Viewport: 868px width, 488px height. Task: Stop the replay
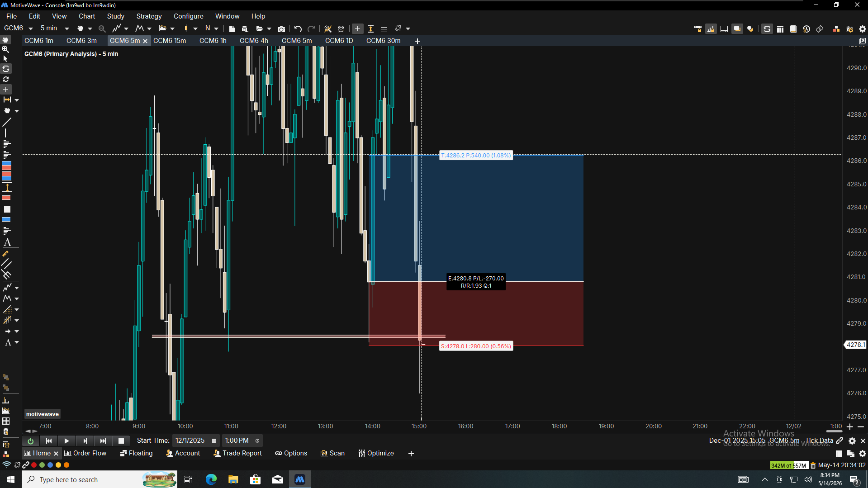click(x=121, y=441)
